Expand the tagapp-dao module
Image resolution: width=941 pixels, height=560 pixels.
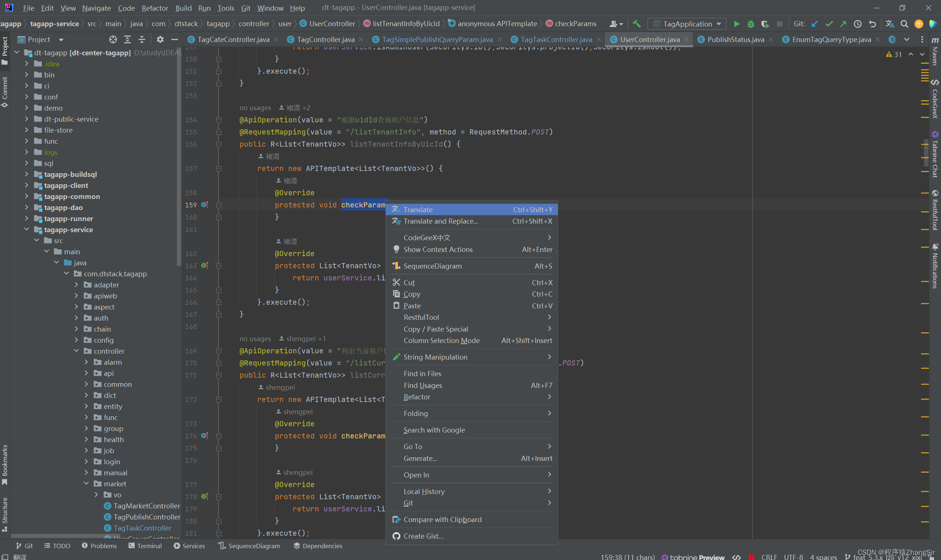point(27,207)
